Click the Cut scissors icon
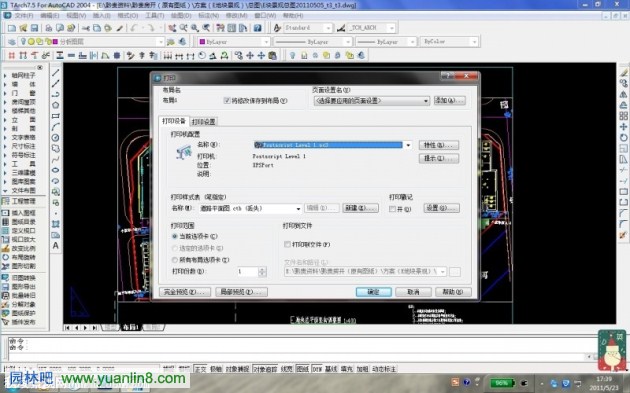The width and height of the screenshot is (630, 393). (86, 28)
